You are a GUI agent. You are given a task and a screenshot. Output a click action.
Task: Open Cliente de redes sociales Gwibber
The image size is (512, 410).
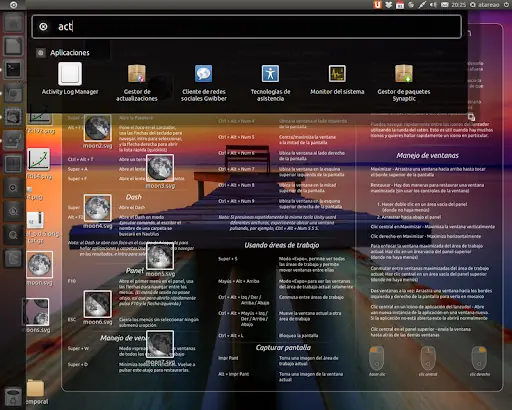[x=204, y=83]
